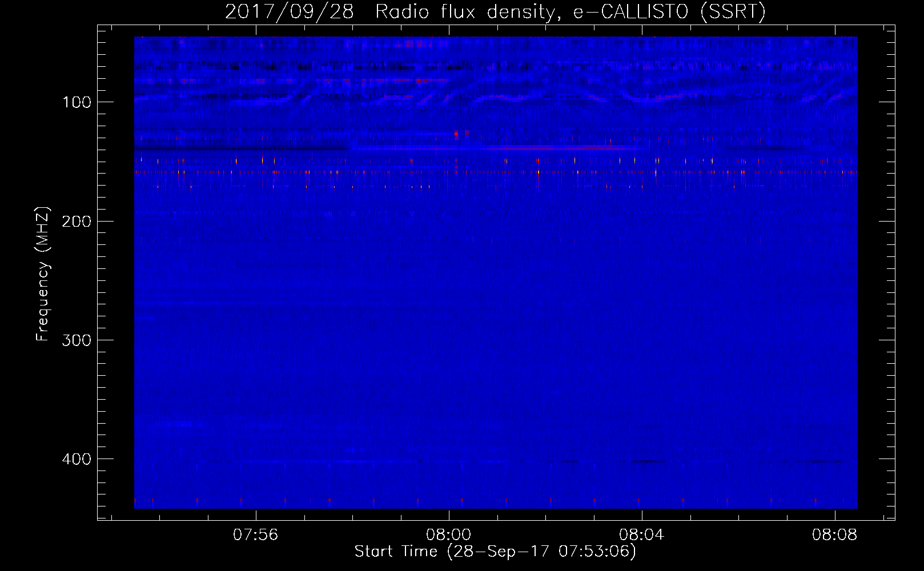Click the '100' frequency tick label
Screen dimensions: 924x571
click(77, 102)
